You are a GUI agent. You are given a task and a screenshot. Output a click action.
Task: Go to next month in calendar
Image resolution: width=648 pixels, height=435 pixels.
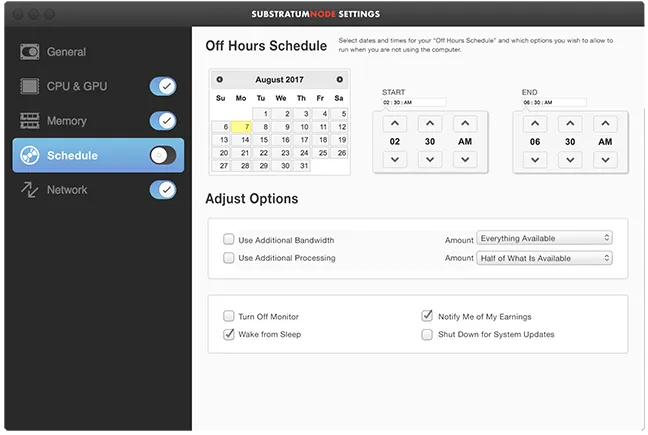(339, 79)
